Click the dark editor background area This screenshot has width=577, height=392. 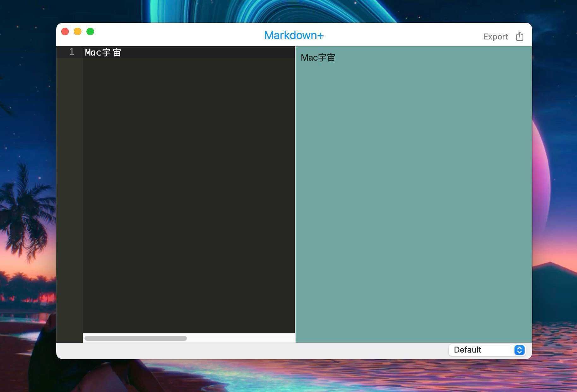click(x=188, y=189)
